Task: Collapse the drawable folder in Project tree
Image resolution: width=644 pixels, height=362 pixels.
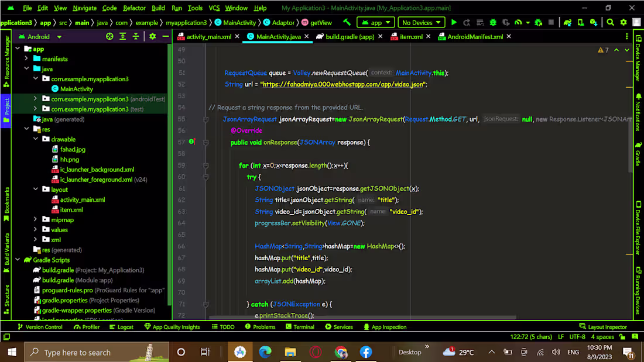Action: coord(36,139)
